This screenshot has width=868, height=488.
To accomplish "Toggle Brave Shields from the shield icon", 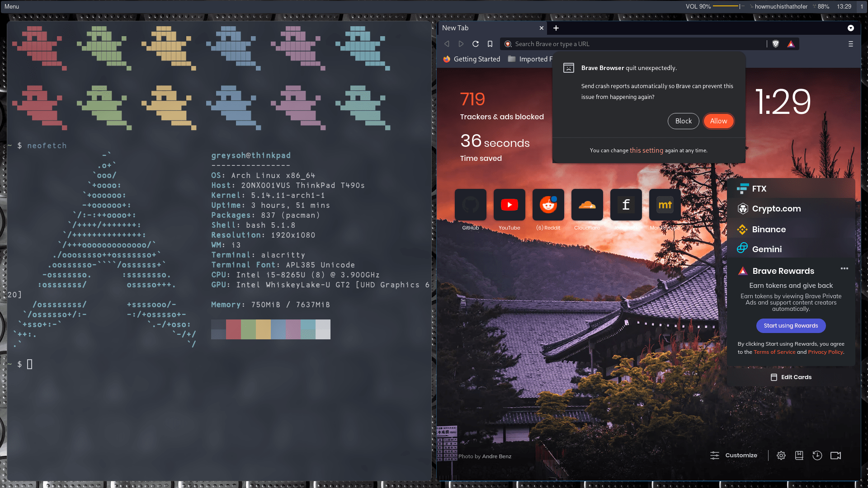I will [x=775, y=44].
